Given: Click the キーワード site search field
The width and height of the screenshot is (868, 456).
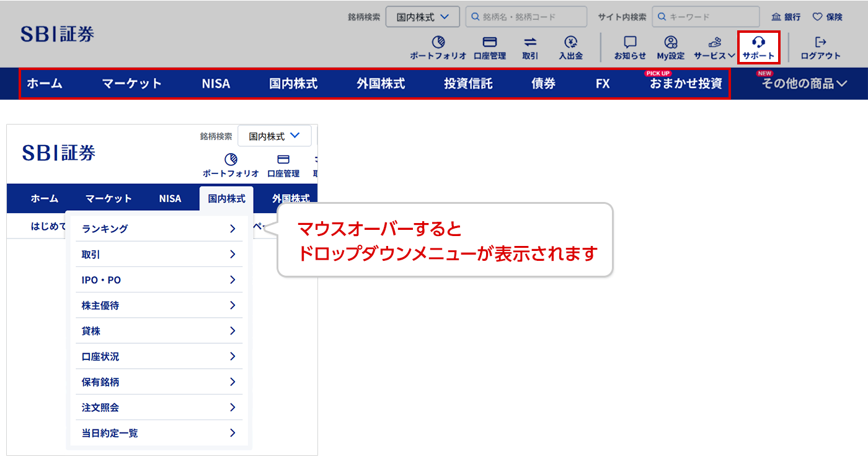Looking at the screenshot, I should (x=706, y=17).
